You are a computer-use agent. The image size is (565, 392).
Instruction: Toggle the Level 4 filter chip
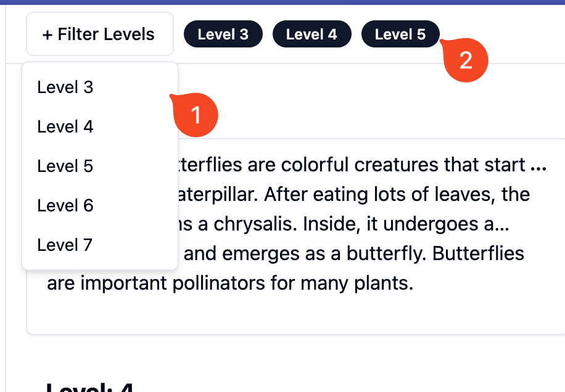[x=311, y=34]
